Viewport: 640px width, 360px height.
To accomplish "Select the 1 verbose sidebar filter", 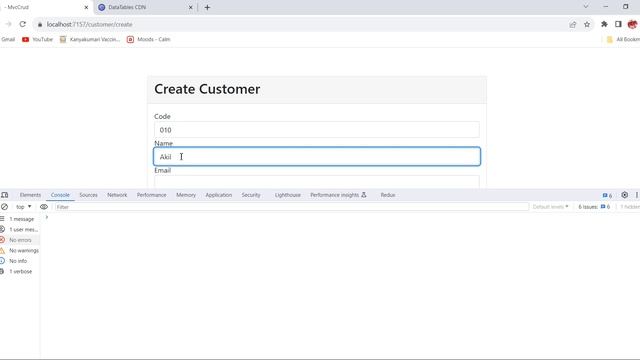I will pos(20,271).
